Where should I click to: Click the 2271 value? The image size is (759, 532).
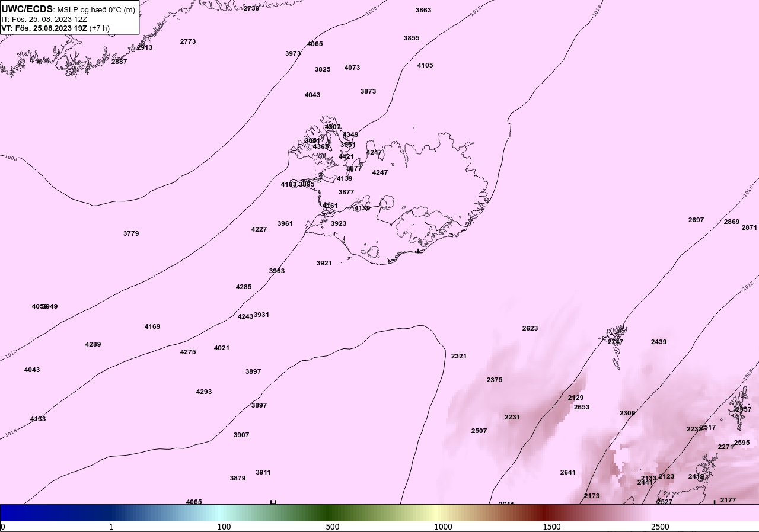click(x=726, y=447)
